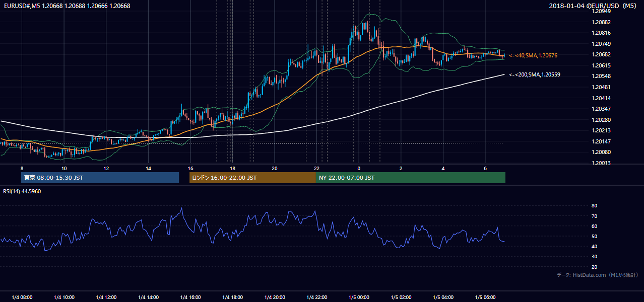Click the 1/5 04:00 time axis label
Viewport: 644px width, 302px height.
443,297
